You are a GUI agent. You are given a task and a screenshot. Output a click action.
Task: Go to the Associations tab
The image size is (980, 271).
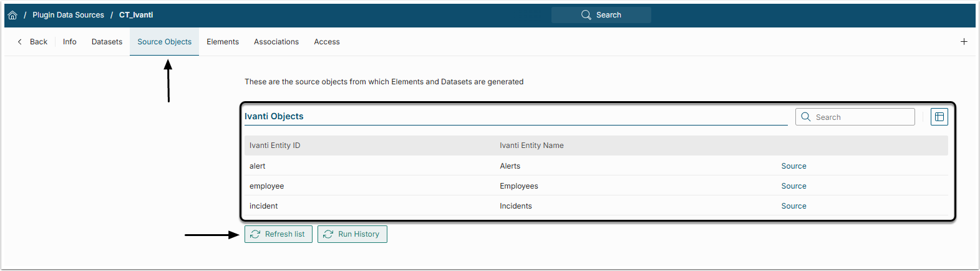tap(276, 42)
